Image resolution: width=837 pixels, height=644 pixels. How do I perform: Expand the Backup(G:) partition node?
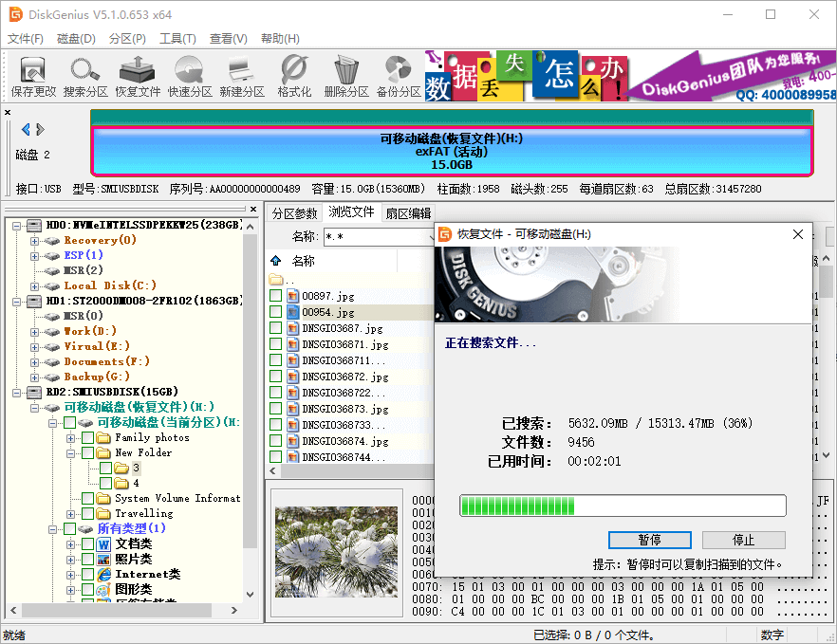pos(35,377)
